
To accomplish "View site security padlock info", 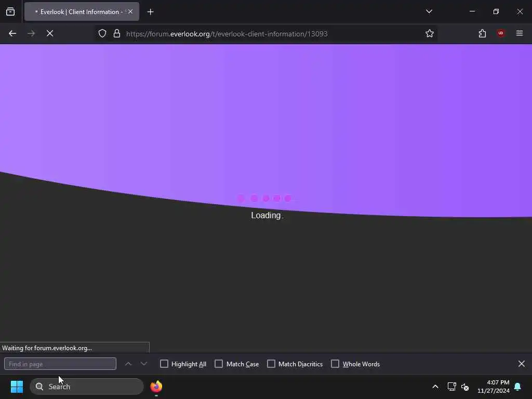I will click(x=117, y=33).
